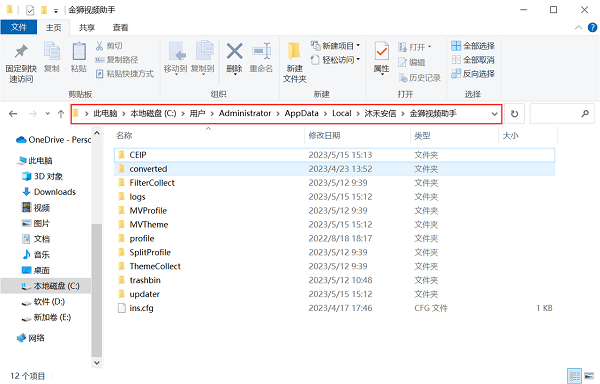The height and width of the screenshot is (384, 600).
Task: Switch to details view button
Action: pos(574,376)
